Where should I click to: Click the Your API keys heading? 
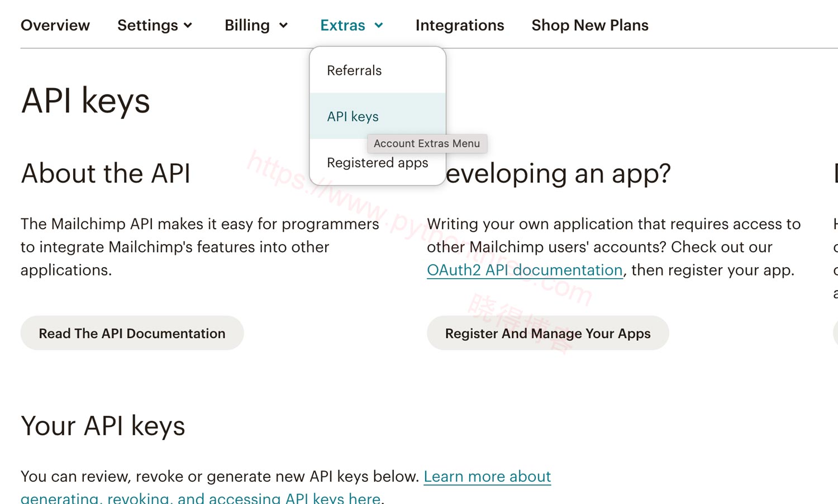coord(103,426)
